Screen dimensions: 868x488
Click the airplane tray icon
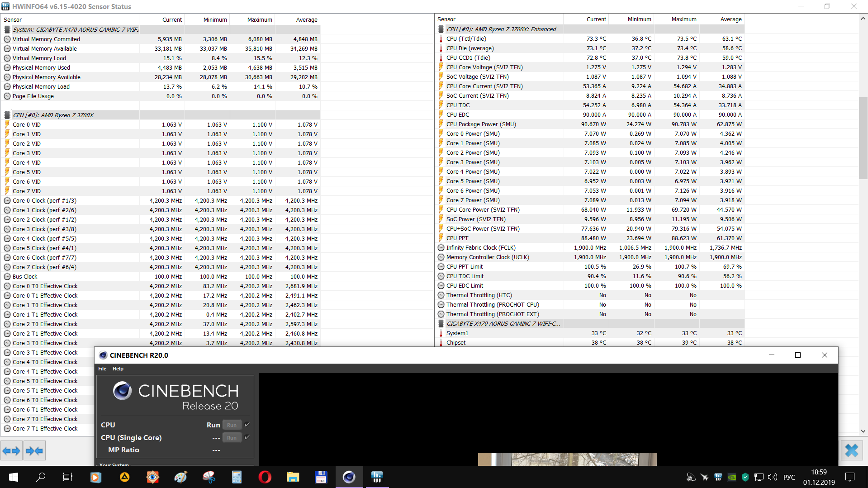coord(704,477)
